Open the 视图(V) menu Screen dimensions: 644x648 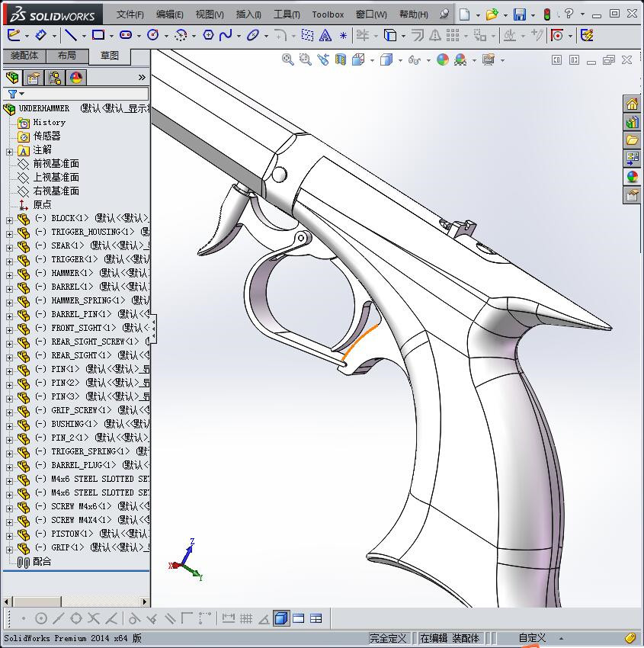pos(210,14)
